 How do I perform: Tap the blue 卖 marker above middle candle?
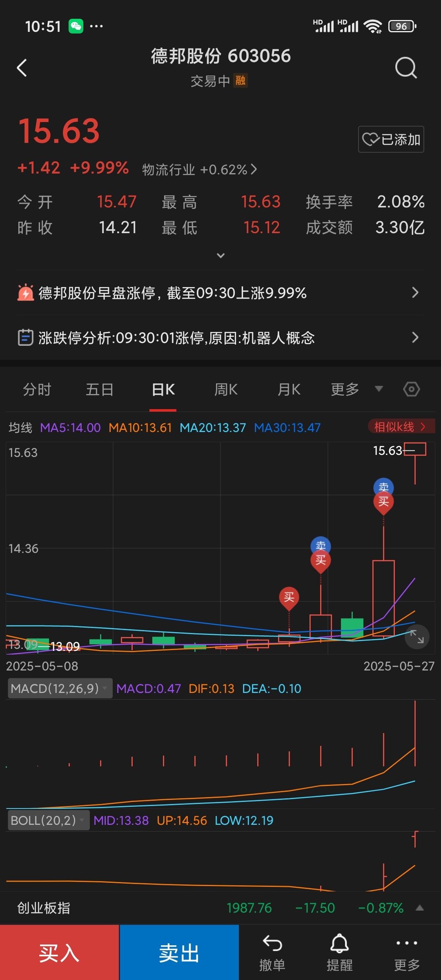pyautogui.click(x=321, y=545)
